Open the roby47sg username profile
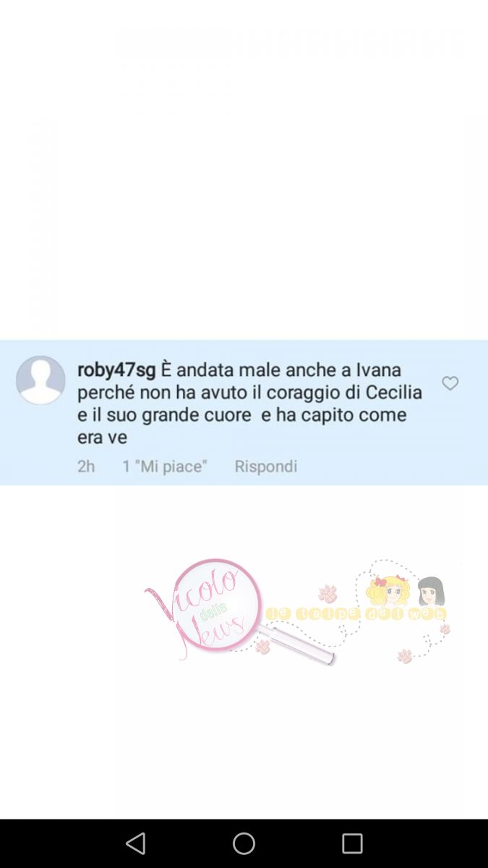This screenshot has width=488, height=868. click(x=116, y=370)
